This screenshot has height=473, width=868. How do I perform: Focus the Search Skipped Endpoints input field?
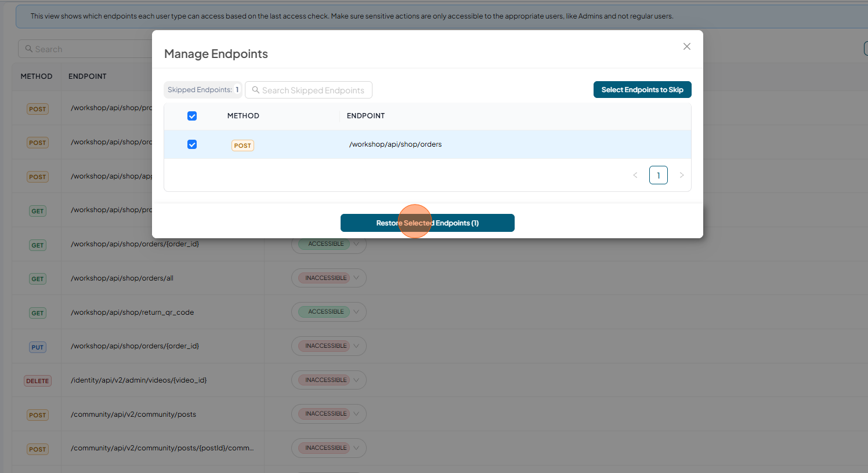click(x=309, y=90)
